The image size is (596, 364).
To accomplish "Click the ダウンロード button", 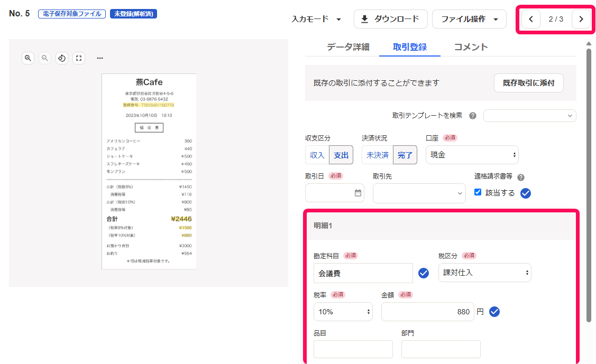I will point(390,19).
